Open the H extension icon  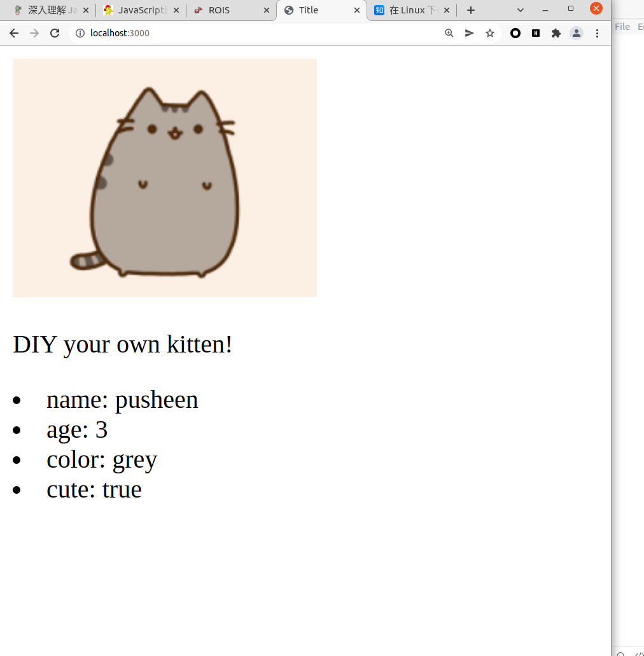[536, 33]
